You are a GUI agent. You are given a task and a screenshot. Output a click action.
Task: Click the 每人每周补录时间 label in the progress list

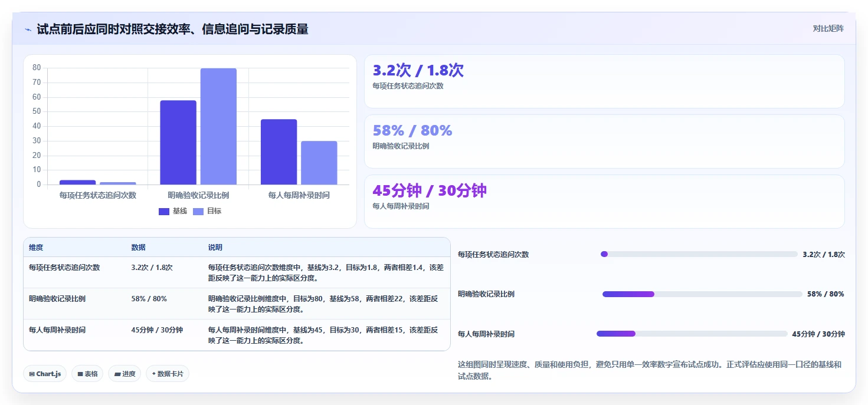click(x=486, y=334)
